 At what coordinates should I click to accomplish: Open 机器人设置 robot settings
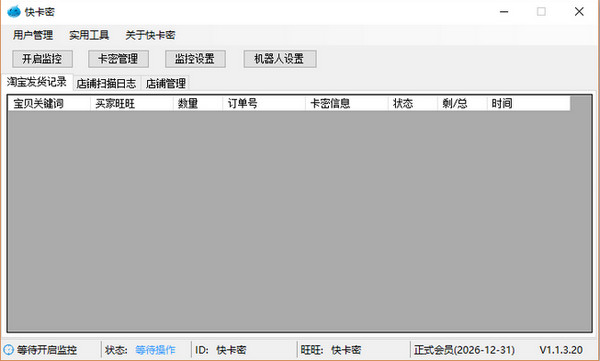tap(280, 59)
